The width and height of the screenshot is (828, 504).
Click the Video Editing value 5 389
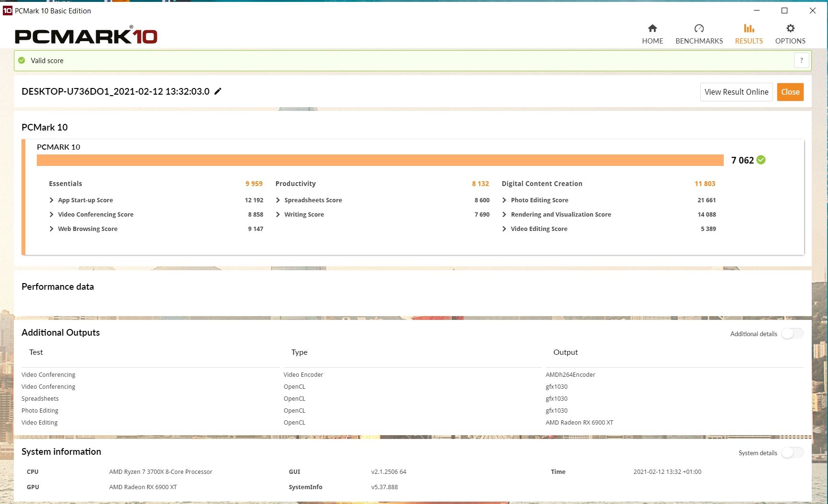click(708, 229)
